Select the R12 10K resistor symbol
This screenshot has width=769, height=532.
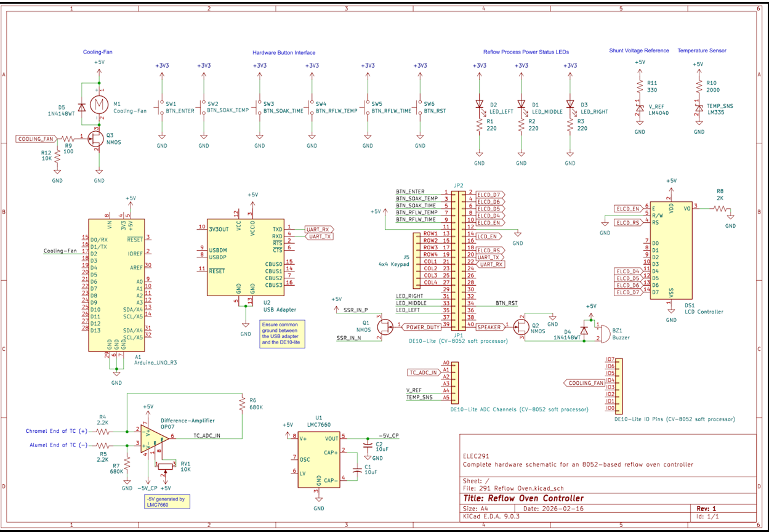point(57,156)
